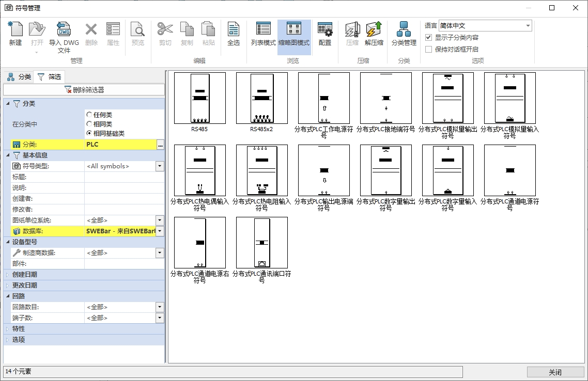Open the 符号类型 All symbols dropdown

pos(160,166)
